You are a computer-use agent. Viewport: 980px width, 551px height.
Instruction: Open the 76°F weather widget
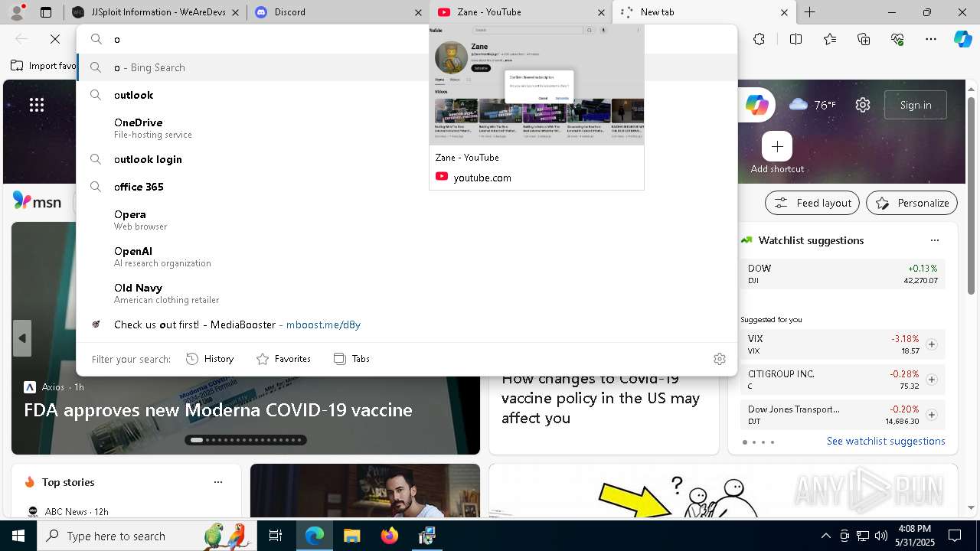click(x=813, y=105)
